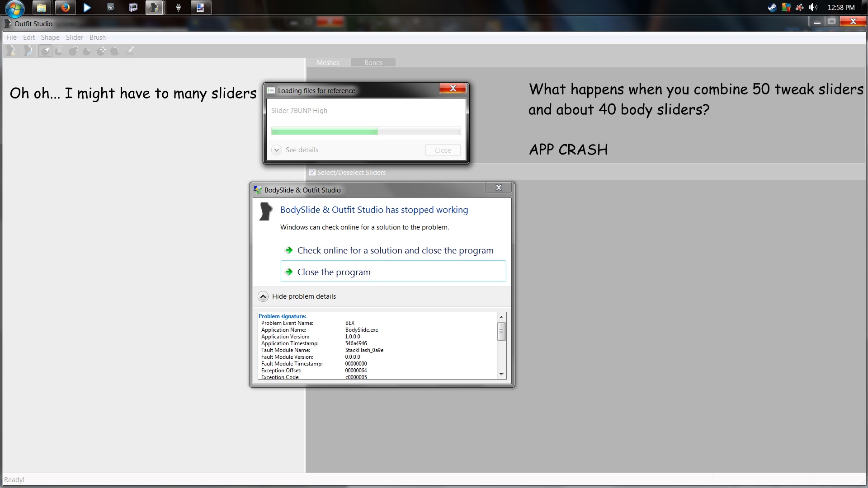Select the Inflate brush tool
Viewport: 868px width, 488px height.
(x=73, y=51)
